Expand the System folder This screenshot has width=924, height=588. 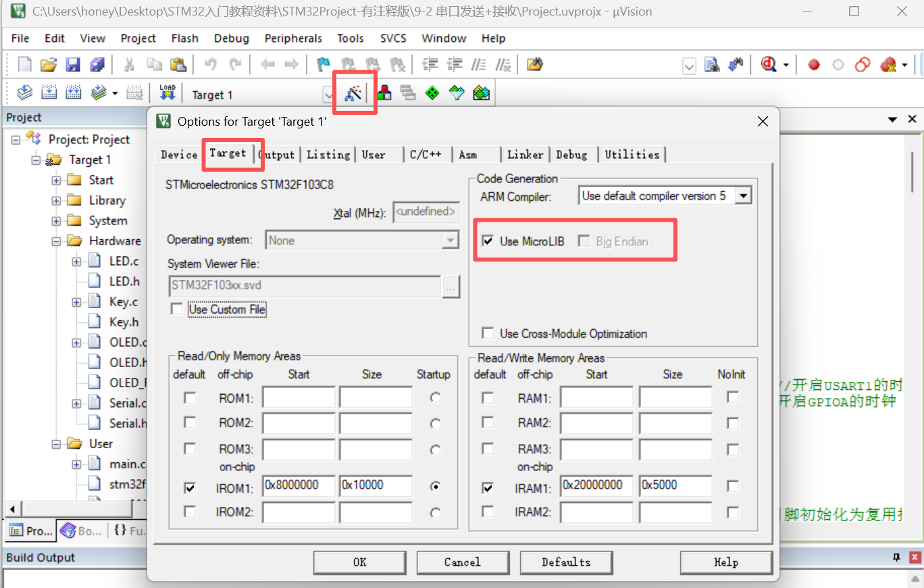coord(57,221)
